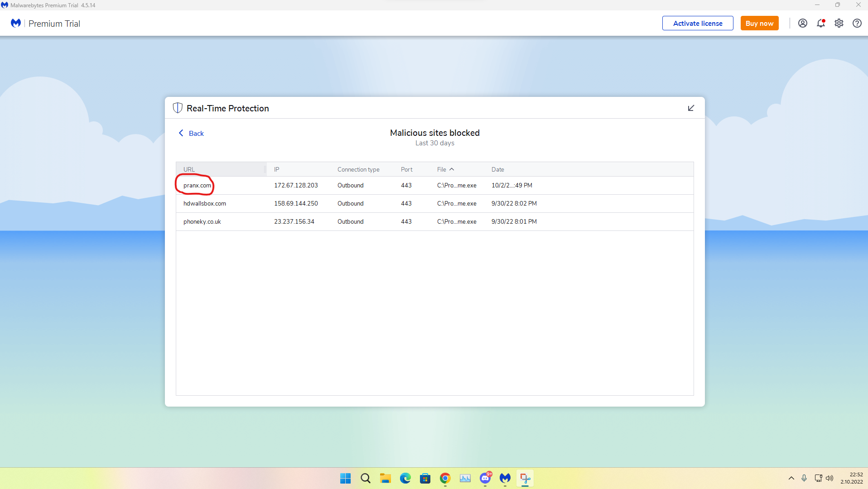Click the microphone tray icon
This screenshot has height=489, width=868.
(x=804, y=478)
